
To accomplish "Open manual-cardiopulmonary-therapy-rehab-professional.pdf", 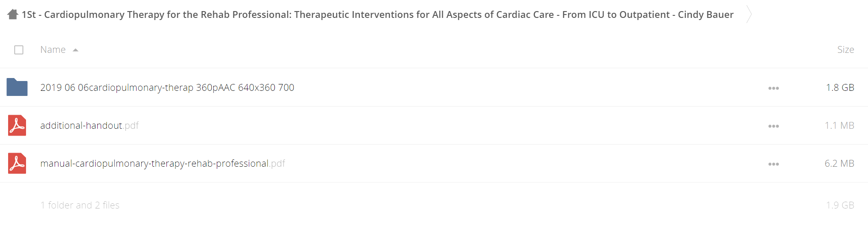I will pos(163,163).
